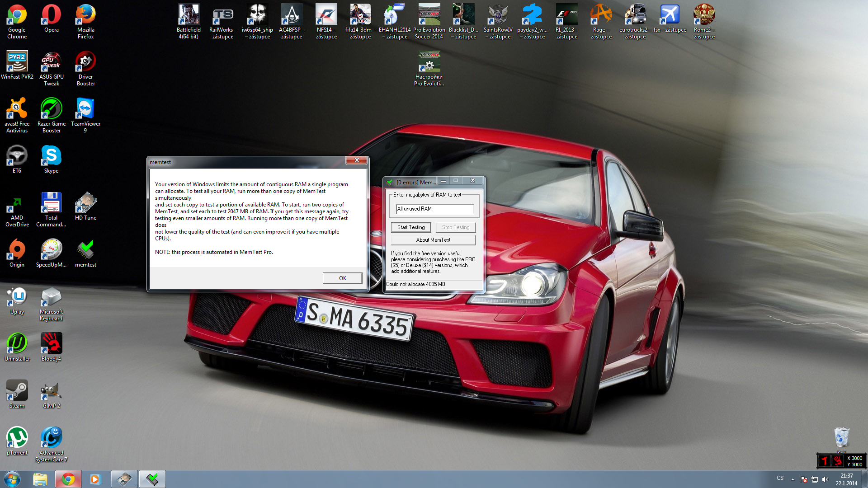The height and width of the screenshot is (488, 868).
Task: Launch Mozilla Firefox from the desktop
Action: tap(85, 15)
